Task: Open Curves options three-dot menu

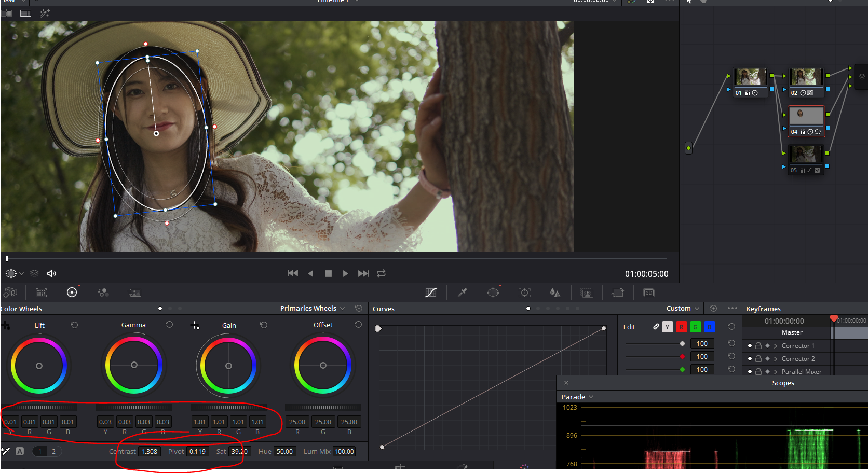Action: pyautogui.click(x=733, y=308)
